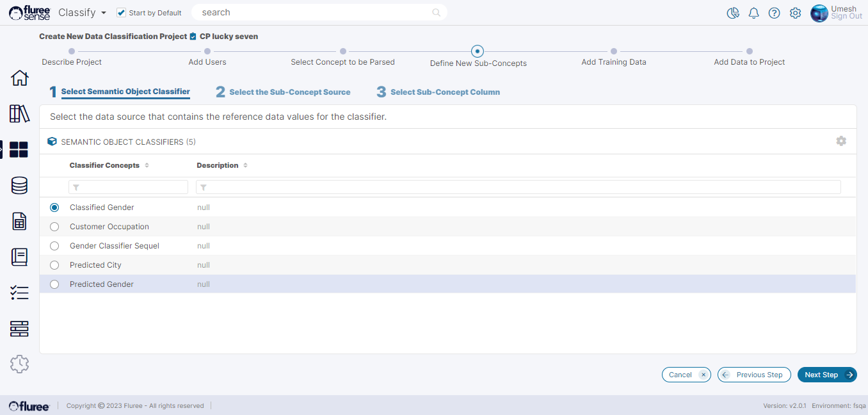Viewport: 868px width, 415px height.
Task: Select the Customer Occupation radio button
Action: pos(54,227)
